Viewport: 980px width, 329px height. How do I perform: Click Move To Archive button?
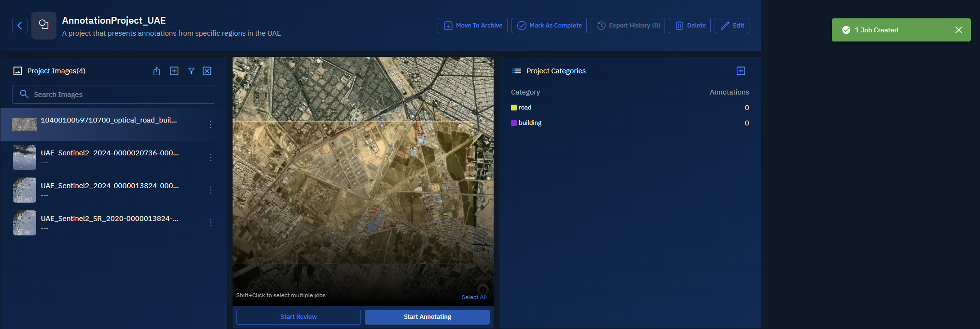(472, 26)
